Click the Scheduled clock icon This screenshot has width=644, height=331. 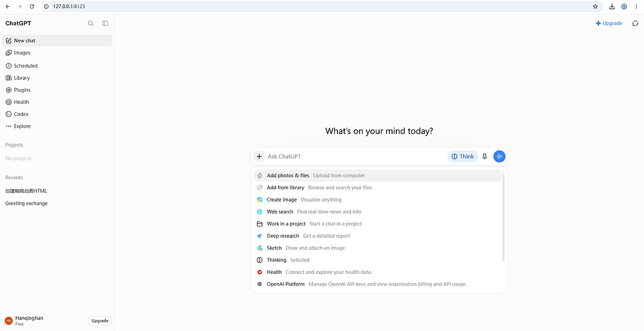pyautogui.click(x=9, y=66)
